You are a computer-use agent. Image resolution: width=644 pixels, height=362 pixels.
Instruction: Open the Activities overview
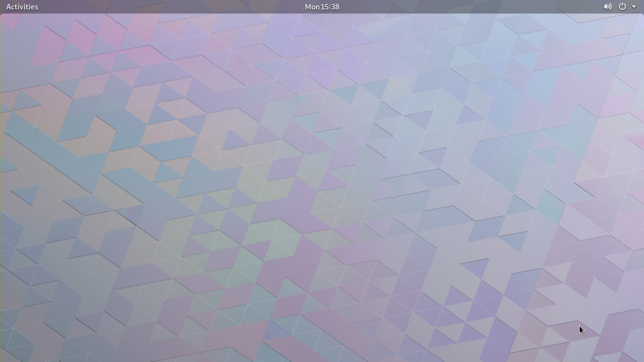pyautogui.click(x=22, y=7)
